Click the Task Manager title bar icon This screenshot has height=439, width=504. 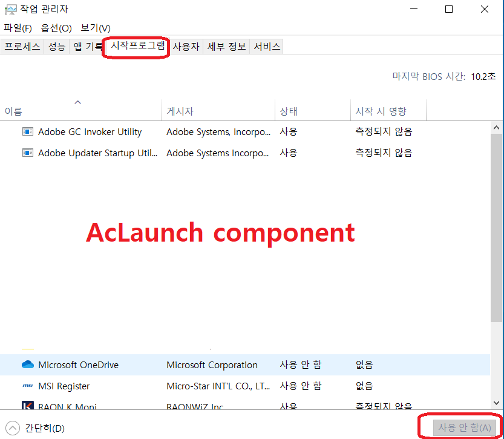tap(10, 9)
